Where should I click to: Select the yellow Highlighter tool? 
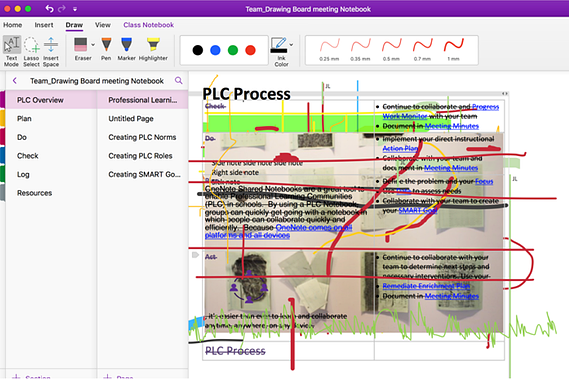pos(153,49)
